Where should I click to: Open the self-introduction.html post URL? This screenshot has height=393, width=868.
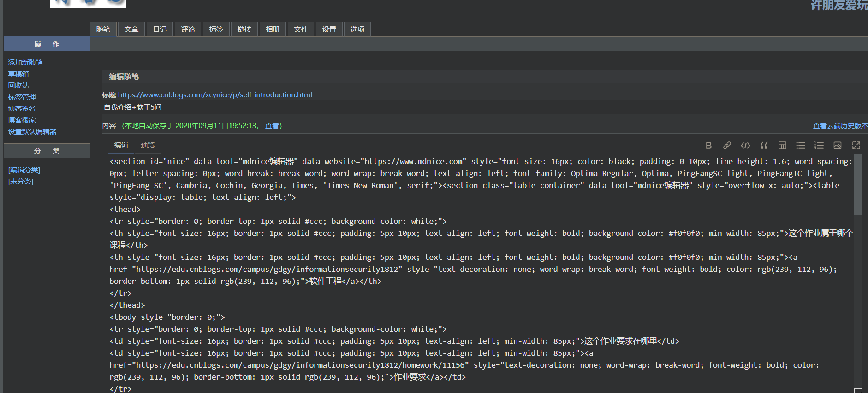point(215,94)
